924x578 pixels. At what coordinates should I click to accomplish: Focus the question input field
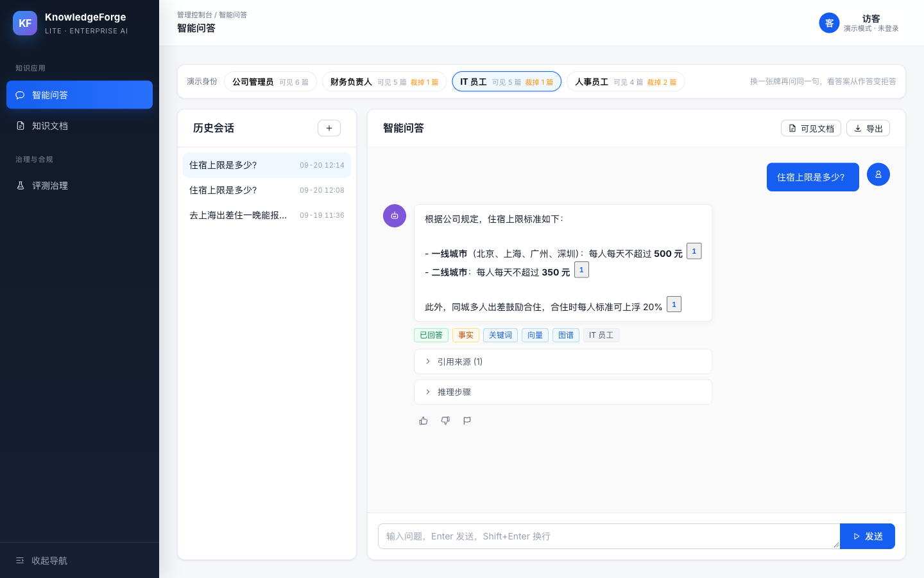point(609,536)
